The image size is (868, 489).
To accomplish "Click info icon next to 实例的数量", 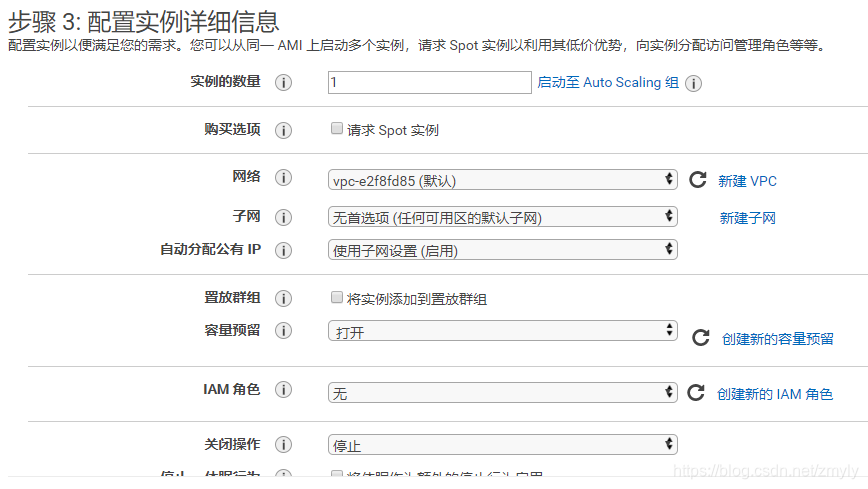I will (x=284, y=83).
